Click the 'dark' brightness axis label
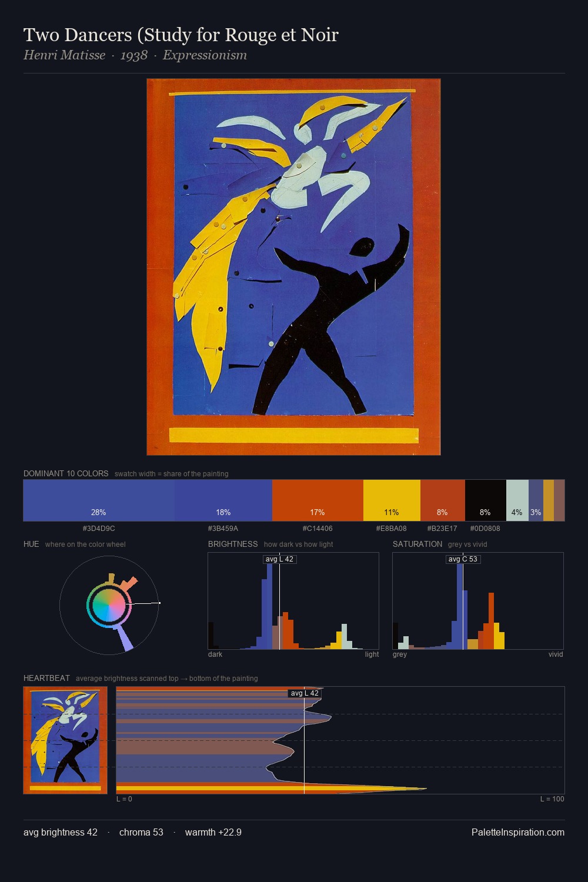 tap(215, 654)
